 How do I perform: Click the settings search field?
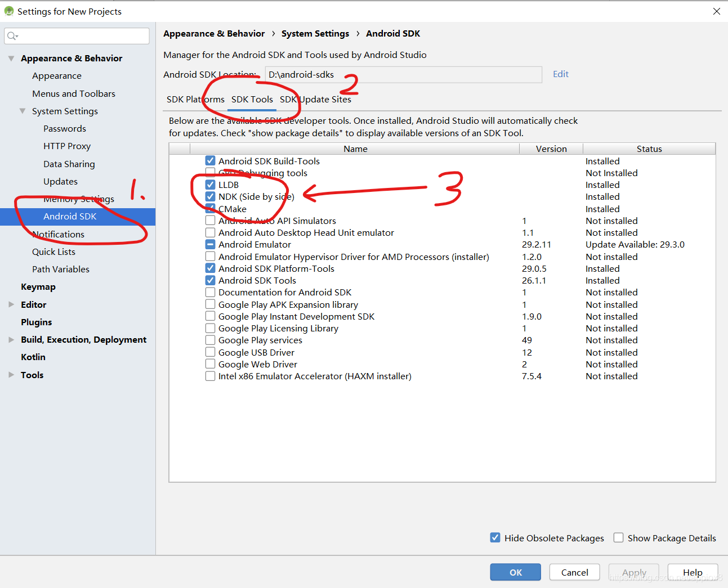point(77,36)
